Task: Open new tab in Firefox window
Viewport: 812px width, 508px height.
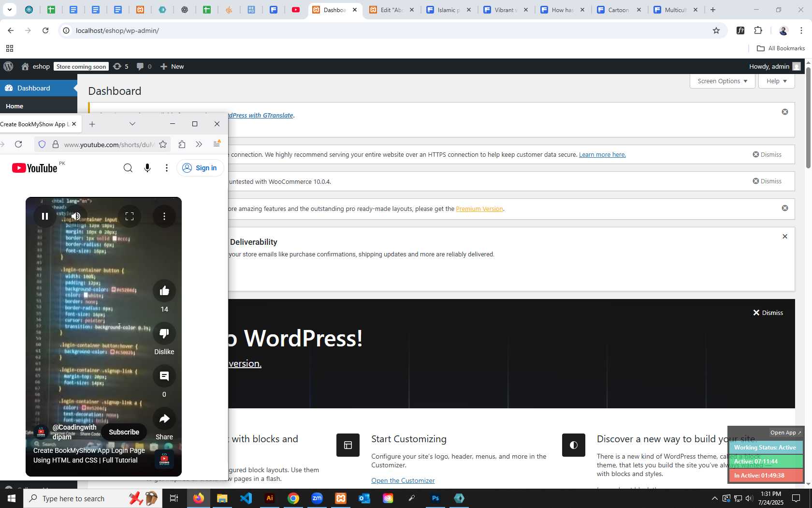Action: click(92, 124)
